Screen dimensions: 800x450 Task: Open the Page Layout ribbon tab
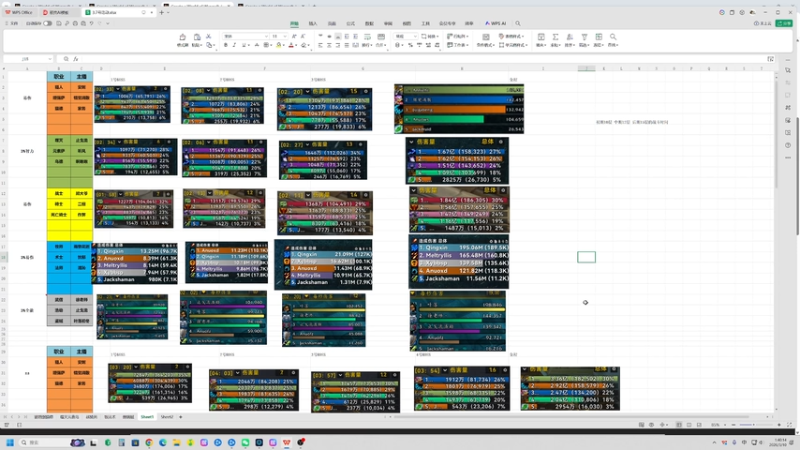pyautogui.click(x=332, y=23)
